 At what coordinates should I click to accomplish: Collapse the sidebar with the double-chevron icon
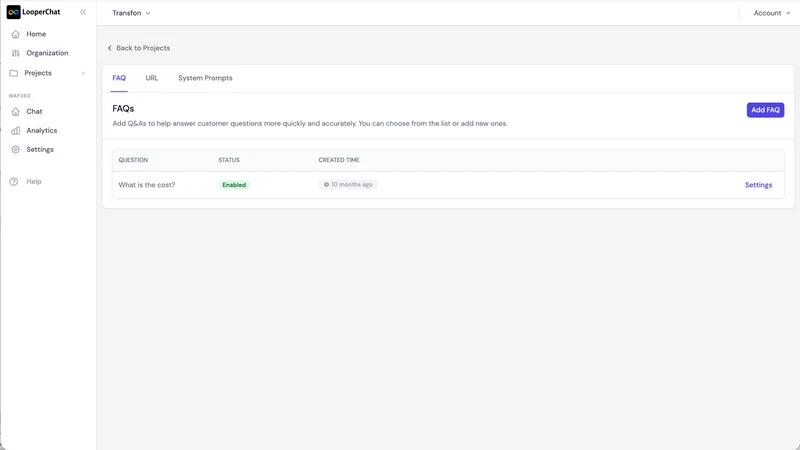point(83,12)
